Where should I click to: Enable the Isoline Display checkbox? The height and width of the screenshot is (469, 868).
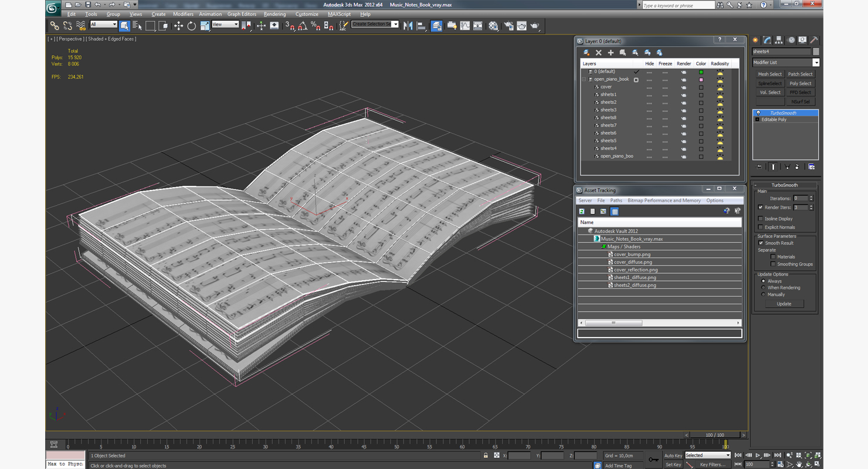tap(761, 219)
